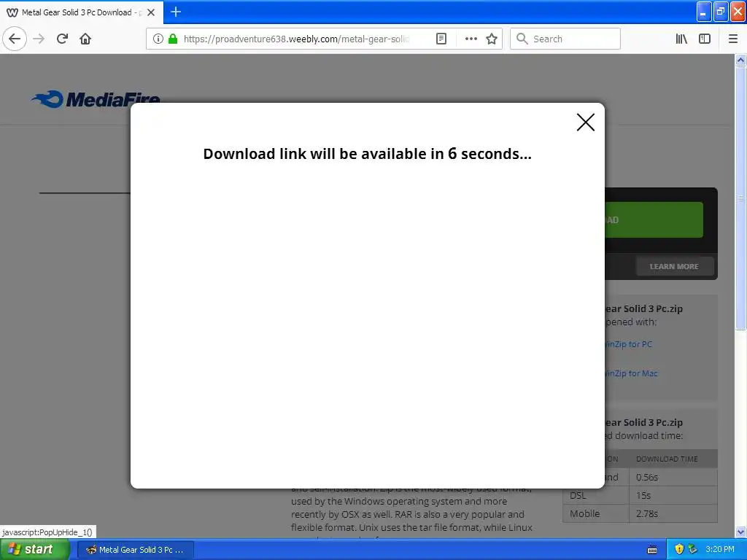The image size is (747, 560).
Task: Open the Firefox home page
Action: pyautogui.click(x=85, y=39)
